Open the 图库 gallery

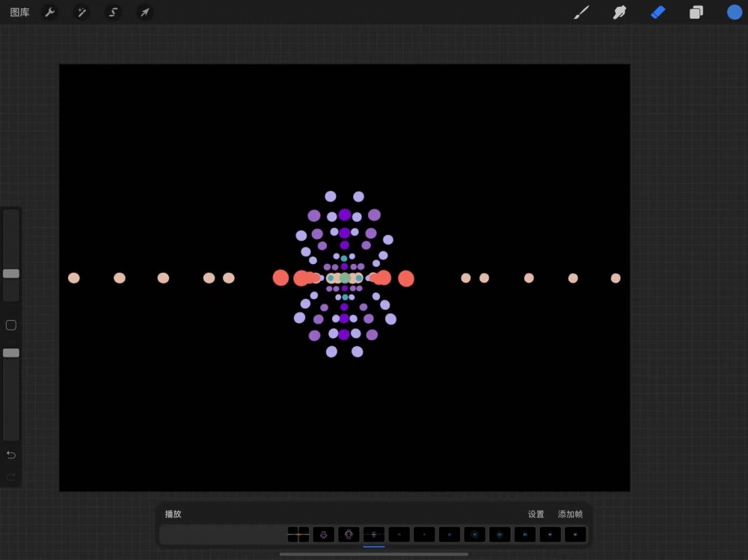[x=20, y=13]
